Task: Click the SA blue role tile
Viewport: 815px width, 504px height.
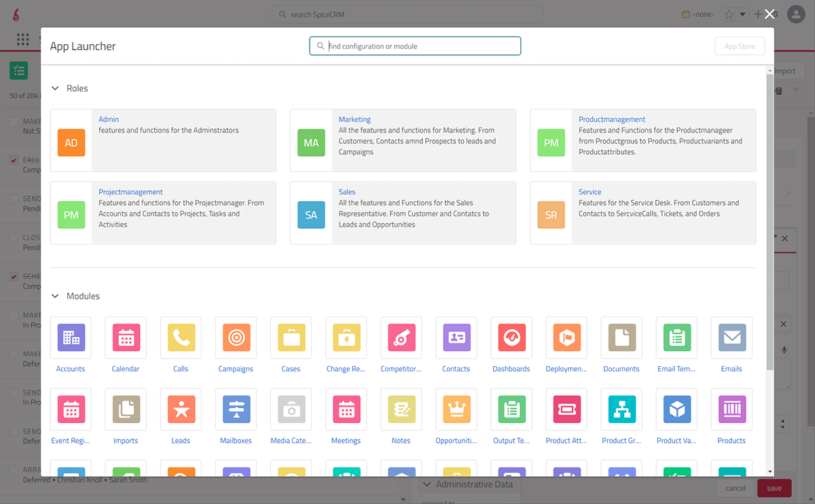Action: pyautogui.click(x=311, y=215)
